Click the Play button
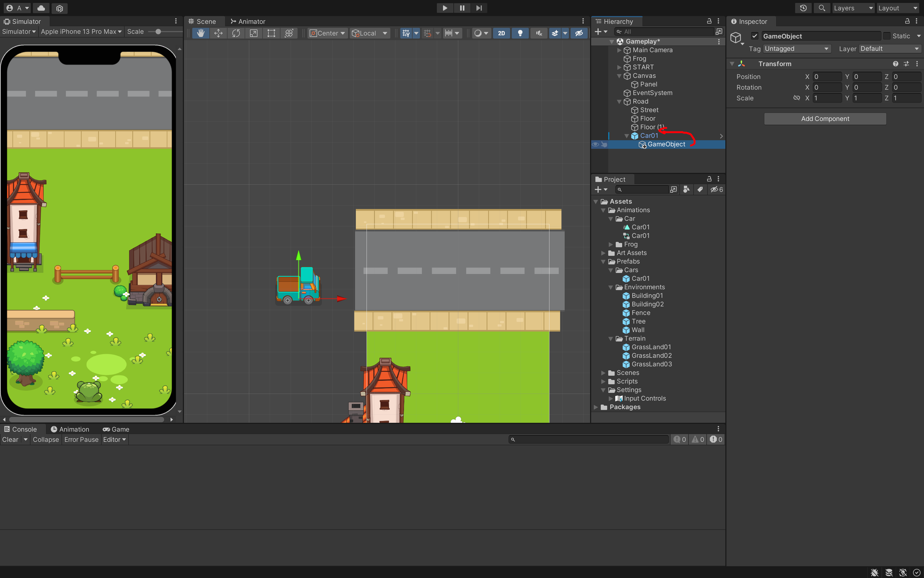The width and height of the screenshot is (924, 578). coord(445,8)
